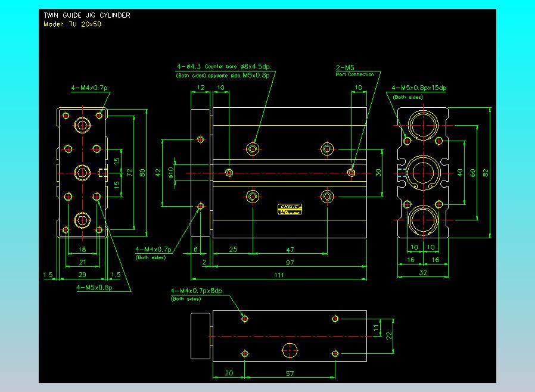Select the 'Port Connection' note text
Viewport: 535px width, 392px height.
[x=355, y=75]
